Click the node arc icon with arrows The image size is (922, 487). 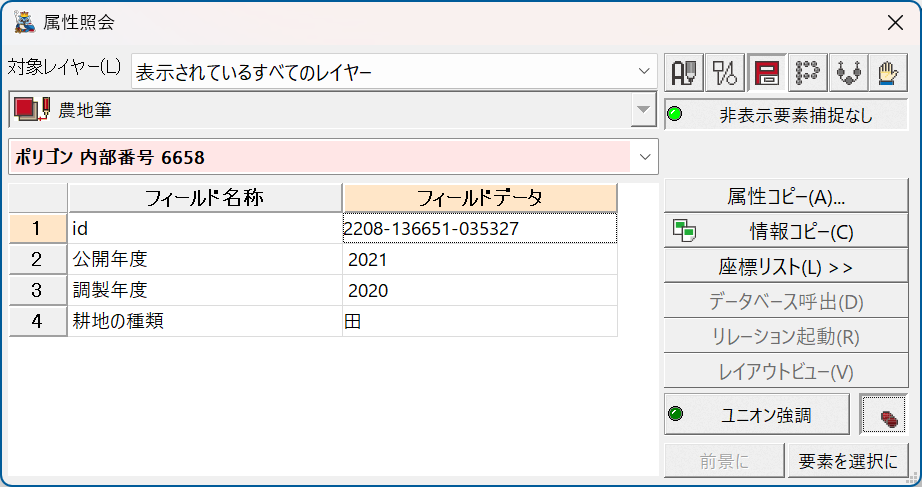(848, 73)
